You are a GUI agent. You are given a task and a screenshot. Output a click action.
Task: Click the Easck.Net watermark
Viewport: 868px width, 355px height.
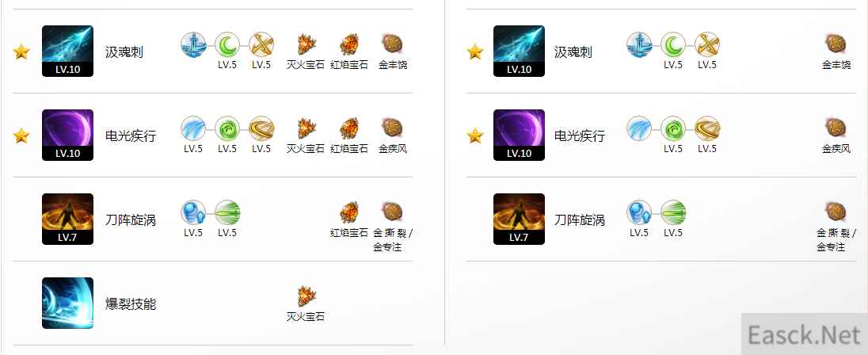805,334
